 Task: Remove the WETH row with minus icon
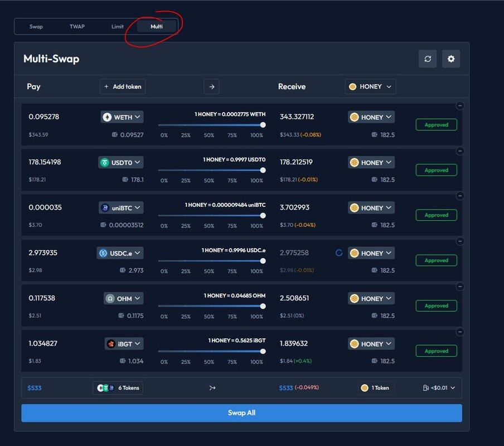point(460,105)
